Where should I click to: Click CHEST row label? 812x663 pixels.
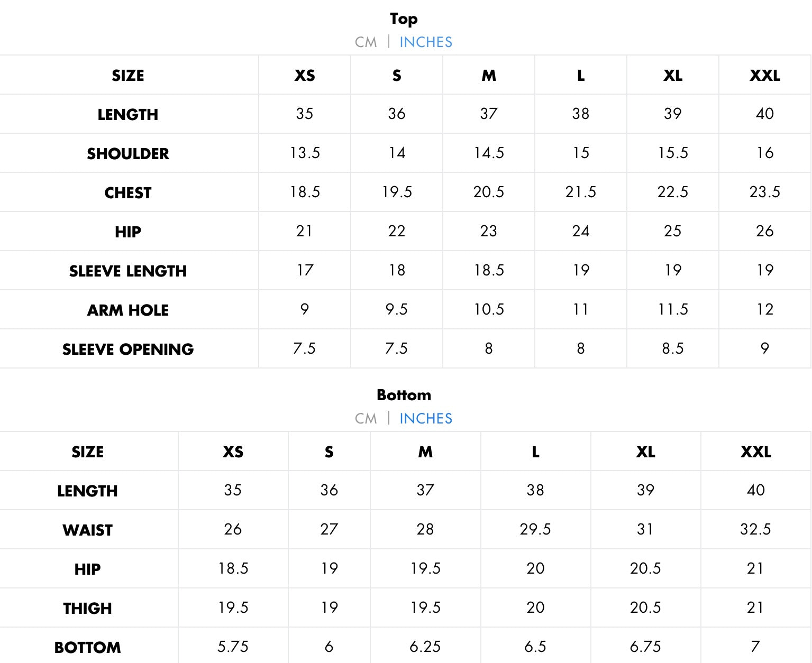coord(128,193)
